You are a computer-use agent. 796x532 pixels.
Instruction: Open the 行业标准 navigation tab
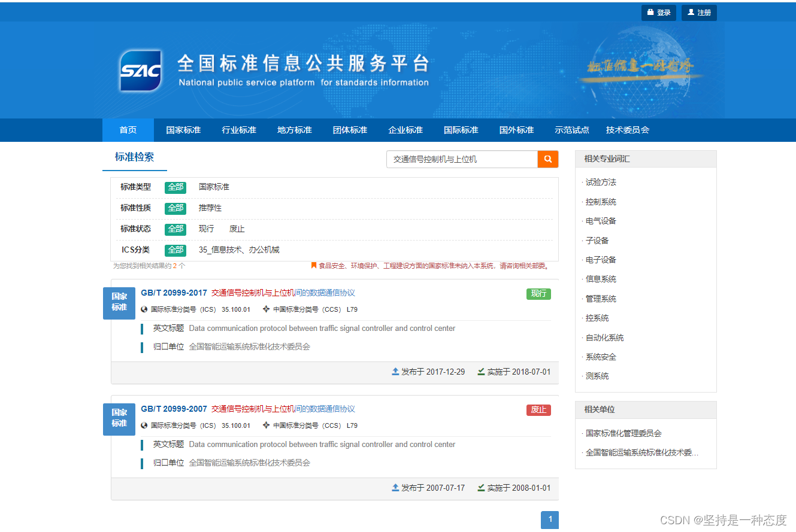(x=239, y=130)
